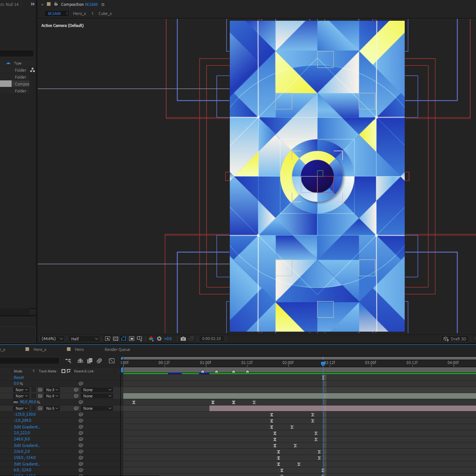Open the magnification 44.6% dropdown
Screen dimensions: 476x476
pyautogui.click(x=52, y=339)
